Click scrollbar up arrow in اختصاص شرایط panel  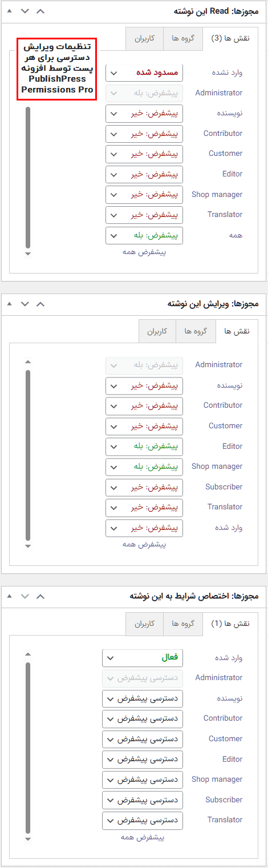(x=28, y=654)
